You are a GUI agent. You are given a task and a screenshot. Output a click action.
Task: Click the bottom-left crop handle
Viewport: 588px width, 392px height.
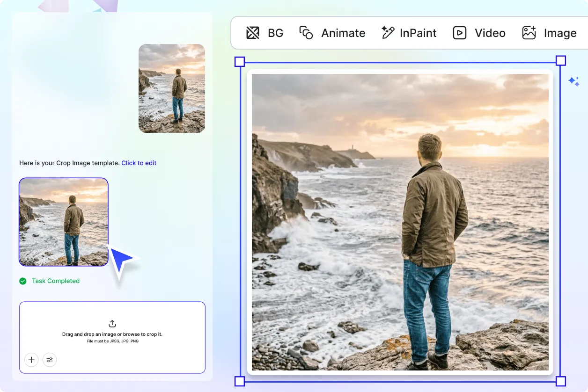coord(239,381)
